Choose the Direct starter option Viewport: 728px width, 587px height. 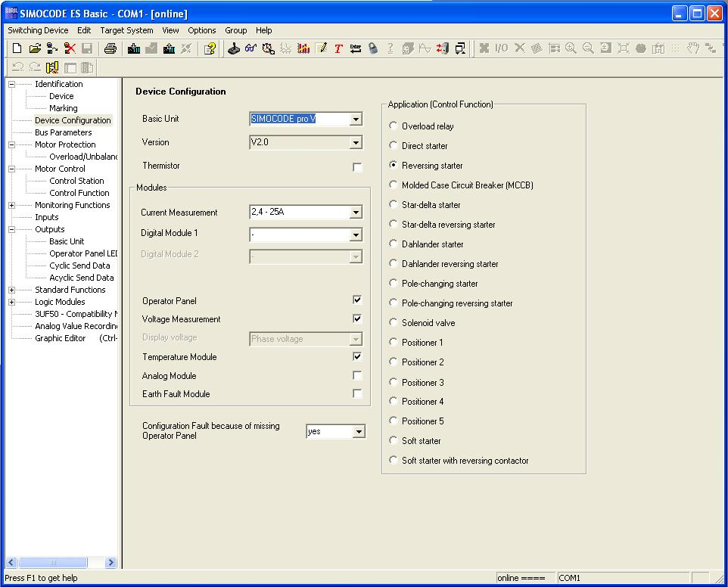tap(394, 145)
